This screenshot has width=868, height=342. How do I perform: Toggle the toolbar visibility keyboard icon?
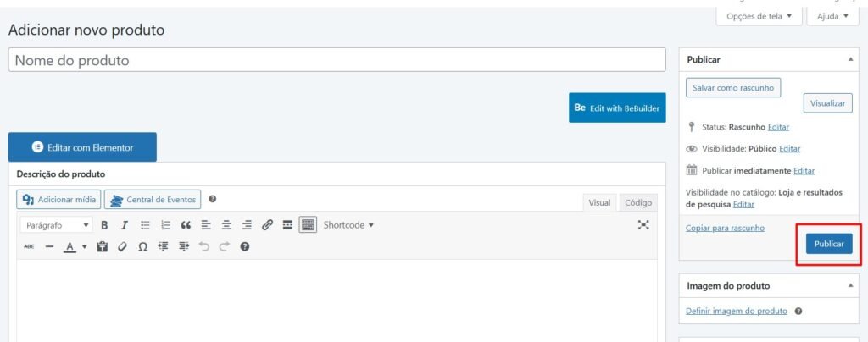click(x=308, y=225)
